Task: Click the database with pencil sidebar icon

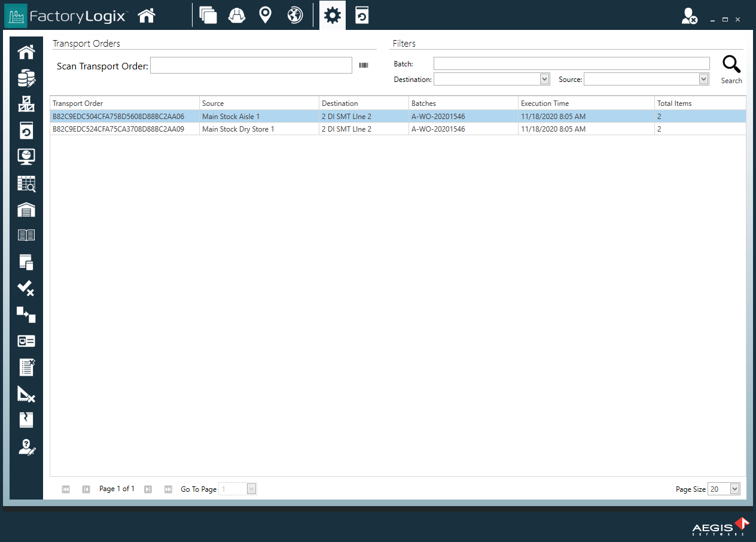Action: 26,78
